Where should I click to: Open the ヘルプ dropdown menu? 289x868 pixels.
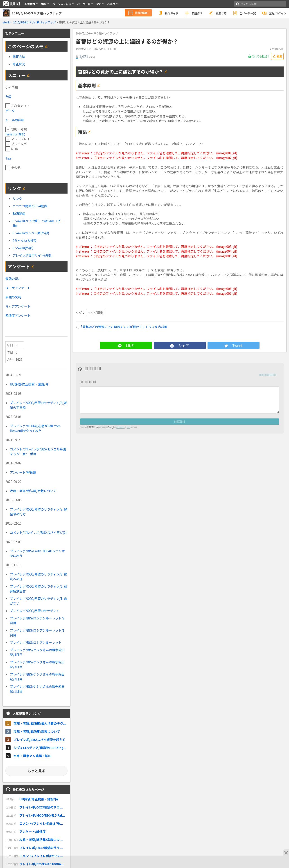[112, 4]
